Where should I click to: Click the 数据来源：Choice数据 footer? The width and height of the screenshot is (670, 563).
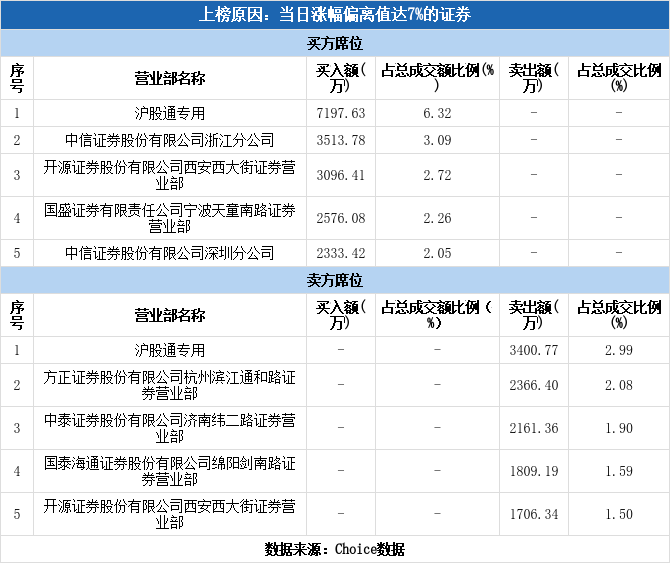point(335,549)
